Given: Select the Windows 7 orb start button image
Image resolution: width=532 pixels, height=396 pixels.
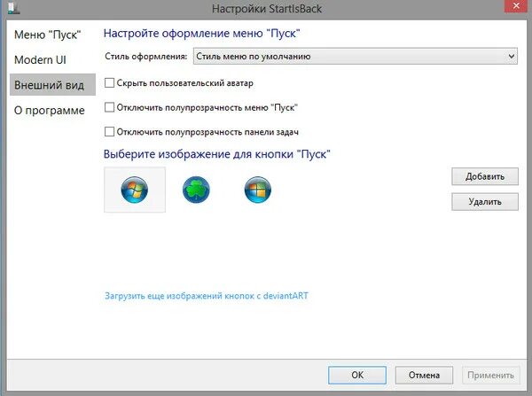Looking at the screenshot, I should click(135, 190).
